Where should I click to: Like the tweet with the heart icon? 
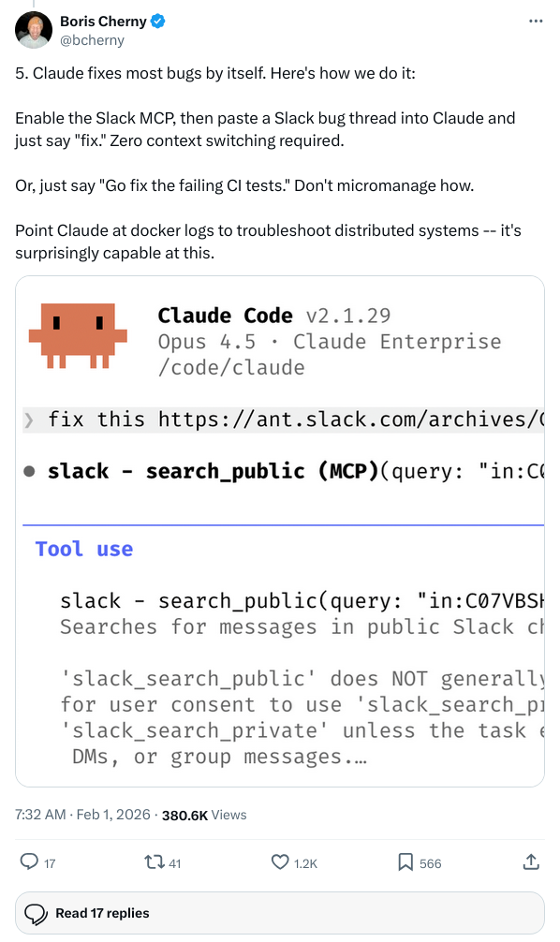[280, 862]
